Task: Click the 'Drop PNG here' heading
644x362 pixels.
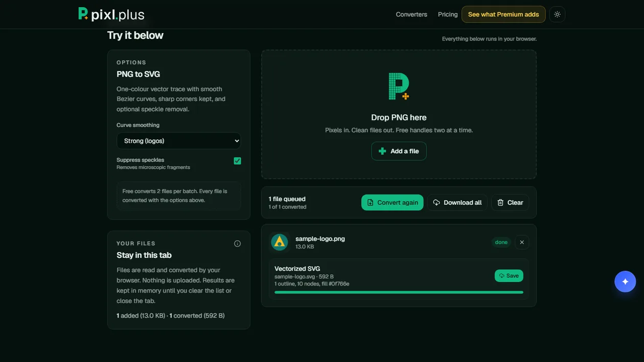Action: [399, 117]
